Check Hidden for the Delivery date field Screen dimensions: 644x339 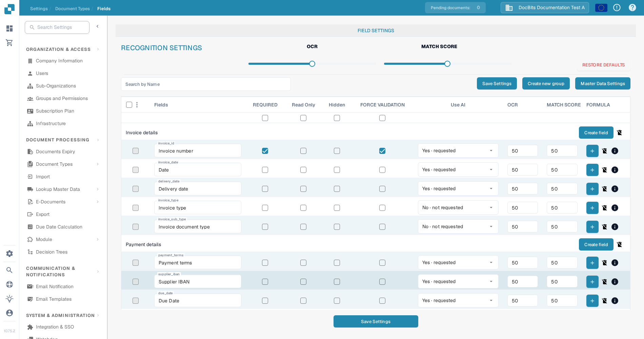point(337,189)
